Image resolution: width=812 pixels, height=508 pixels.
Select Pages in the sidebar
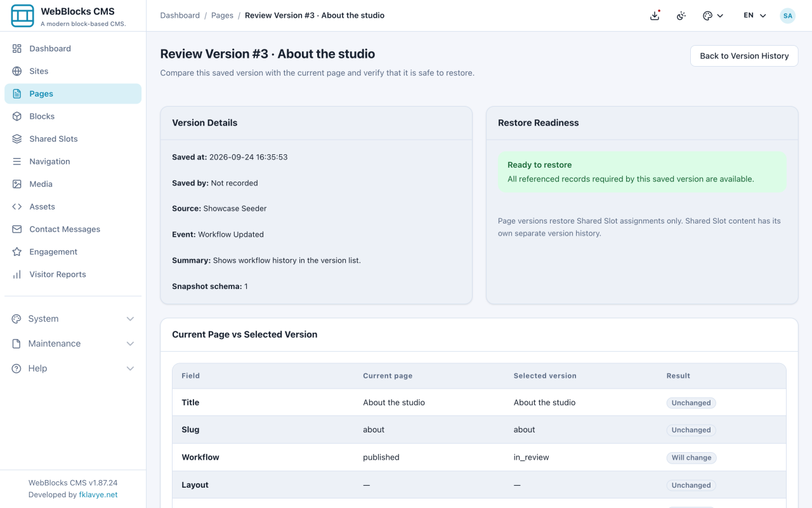pyautogui.click(x=73, y=93)
